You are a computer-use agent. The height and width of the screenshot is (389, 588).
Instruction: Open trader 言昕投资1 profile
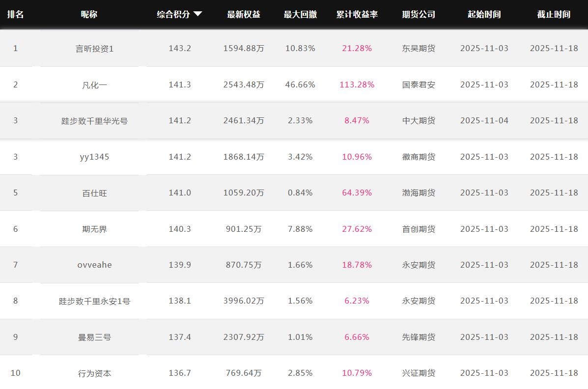point(94,48)
